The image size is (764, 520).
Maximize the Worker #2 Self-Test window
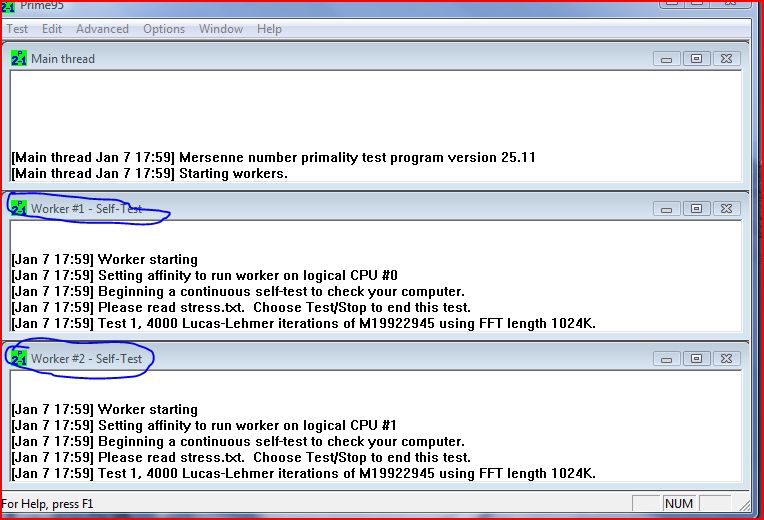click(696, 359)
